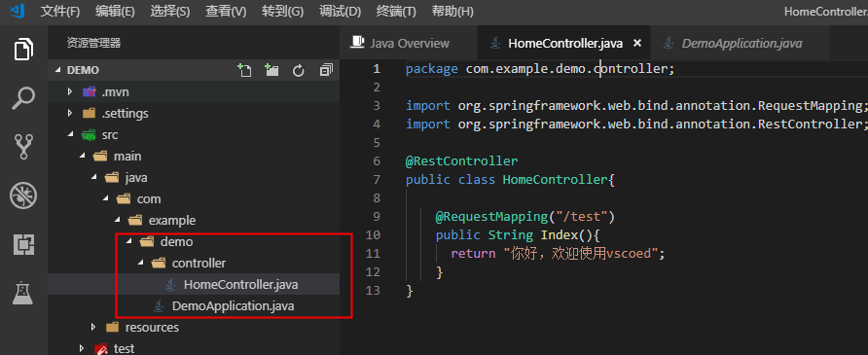Expand the resources folder
The height and width of the screenshot is (355, 868).
(93, 328)
